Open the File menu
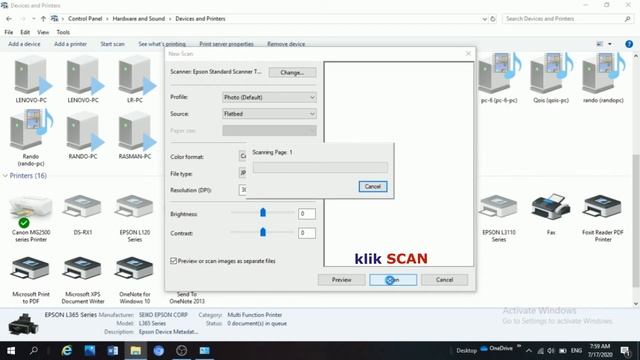The height and width of the screenshot is (360, 640). tap(9, 32)
